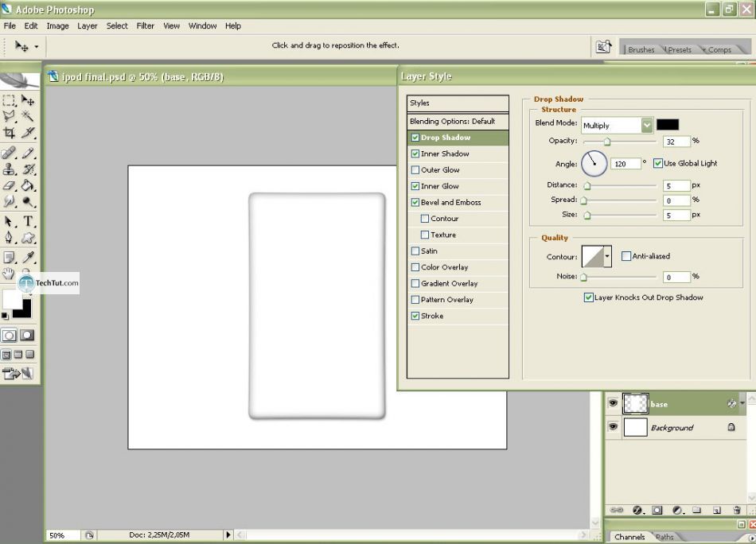Viewport: 756px width, 544px height.
Task: Select the Type tool
Action: point(28,222)
